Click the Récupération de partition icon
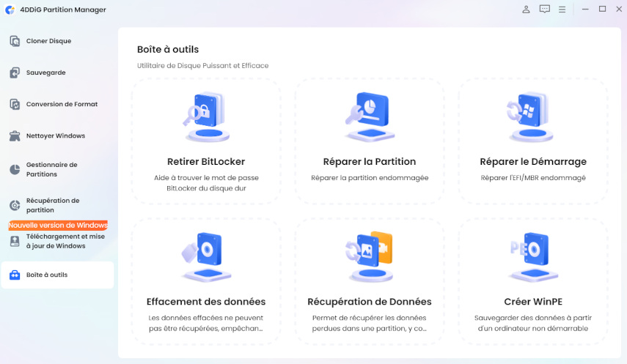Viewport: 627px width, 364px height. [15, 205]
